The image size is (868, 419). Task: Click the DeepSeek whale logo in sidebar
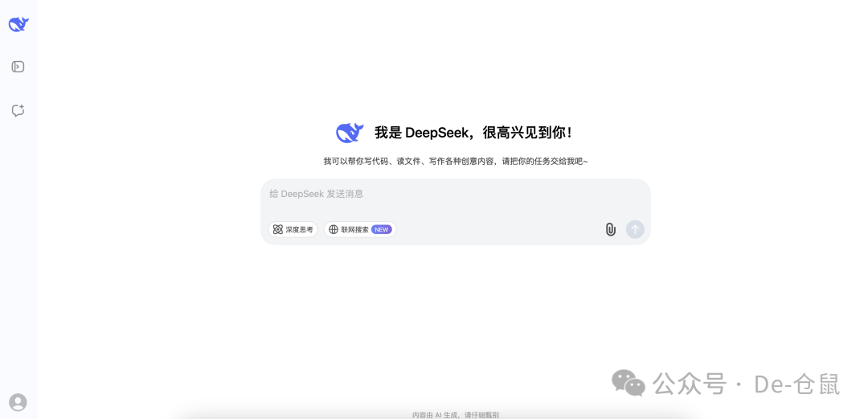[18, 24]
